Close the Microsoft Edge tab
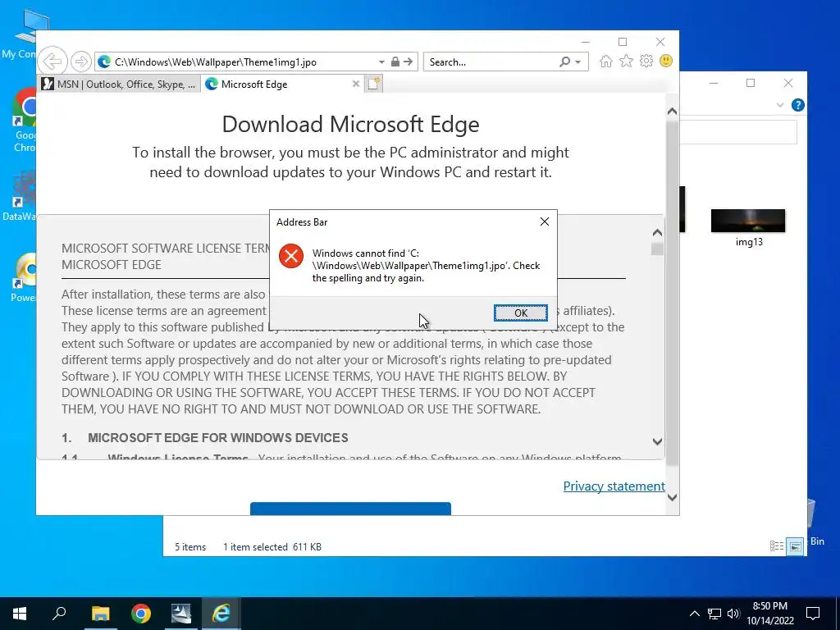 355,84
